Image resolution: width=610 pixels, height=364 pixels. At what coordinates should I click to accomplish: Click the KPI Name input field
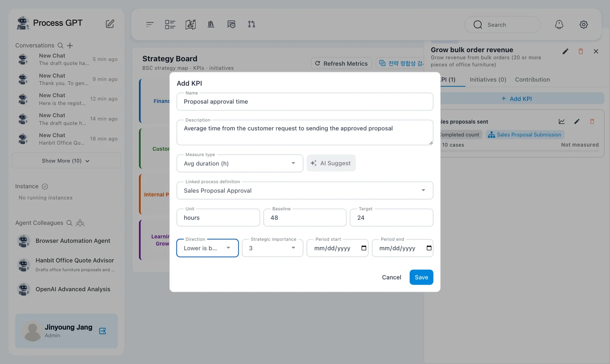pos(305,102)
